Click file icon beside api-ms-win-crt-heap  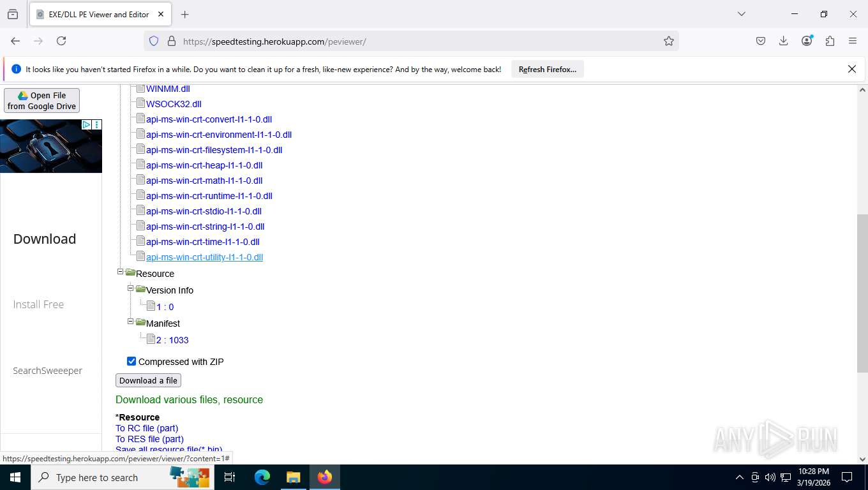(x=141, y=165)
